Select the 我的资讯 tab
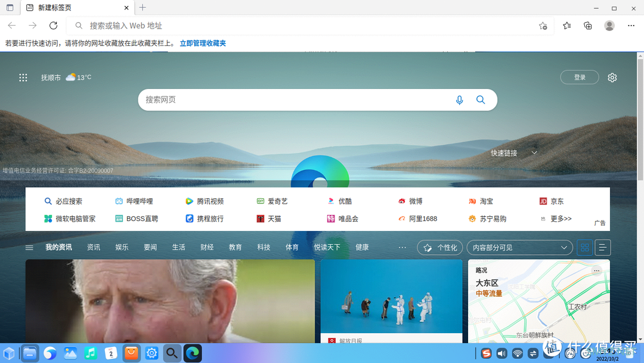The height and width of the screenshot is (363, 644). (58, 247)
